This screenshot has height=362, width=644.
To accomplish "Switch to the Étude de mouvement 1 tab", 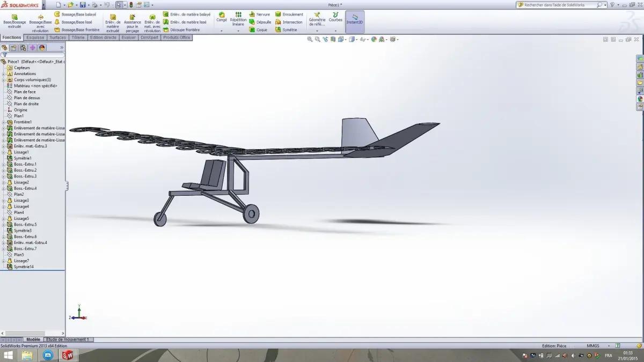I will pos(69,339).
